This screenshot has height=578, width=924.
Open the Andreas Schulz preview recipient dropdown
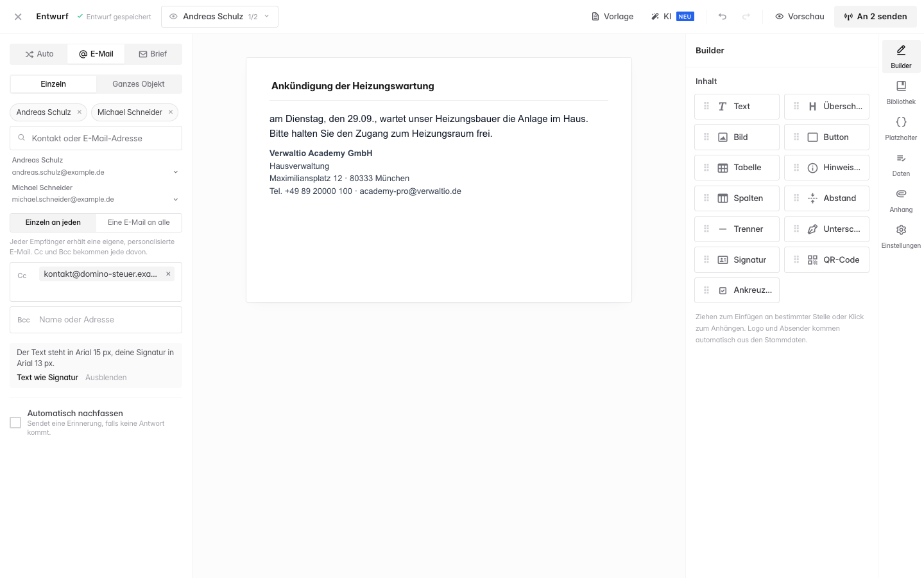coord(219,17)
